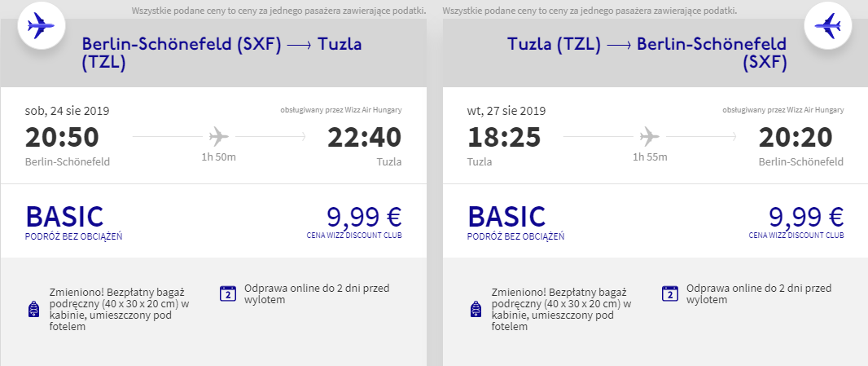This screenshot has height=366, width=868.
Task: Click the outbound date sob, 24 sie 2019
Action: point(67,111)
